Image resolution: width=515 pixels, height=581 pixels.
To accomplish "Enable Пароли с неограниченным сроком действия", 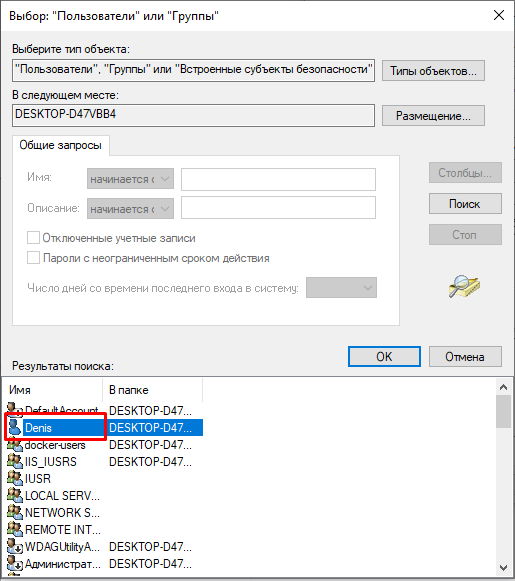I will (33, 258).
